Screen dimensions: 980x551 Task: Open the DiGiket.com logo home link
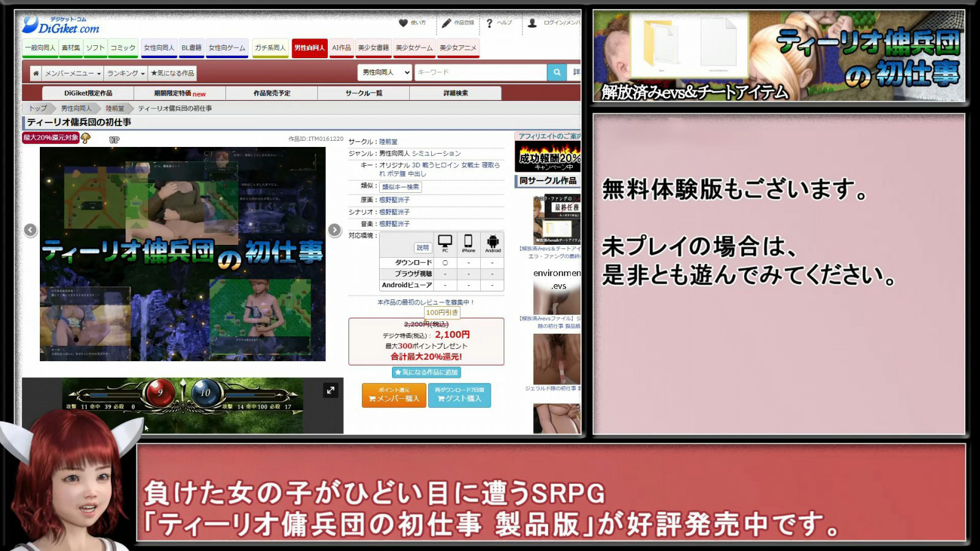(x=61, y=26)
